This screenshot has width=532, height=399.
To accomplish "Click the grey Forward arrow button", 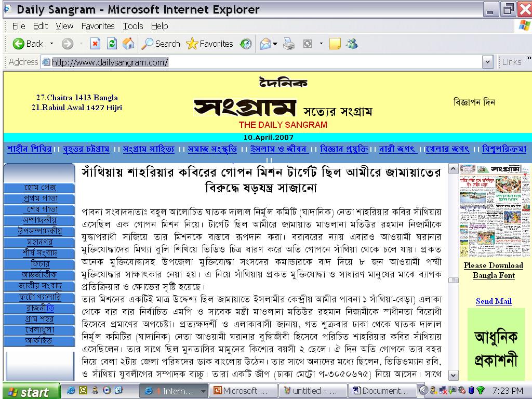I will (68, 44).
